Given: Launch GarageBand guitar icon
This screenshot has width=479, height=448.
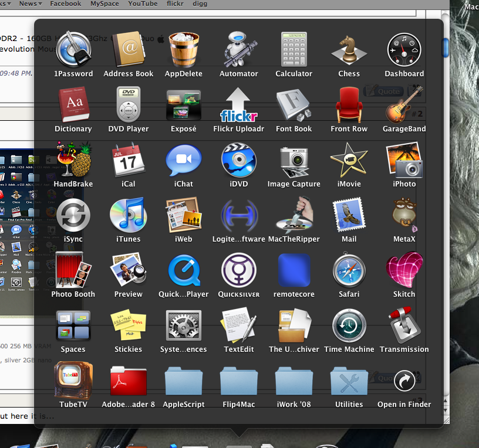Looking at the screenshot, I should pyautogui.click(x=404, y=105).
